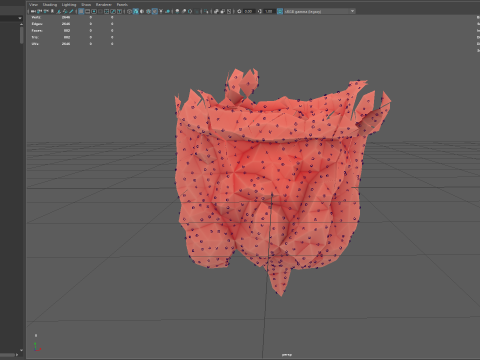480x360 pixels.
Task: Click the view transform dropdown arrow
Action: [x=352, y=11]
